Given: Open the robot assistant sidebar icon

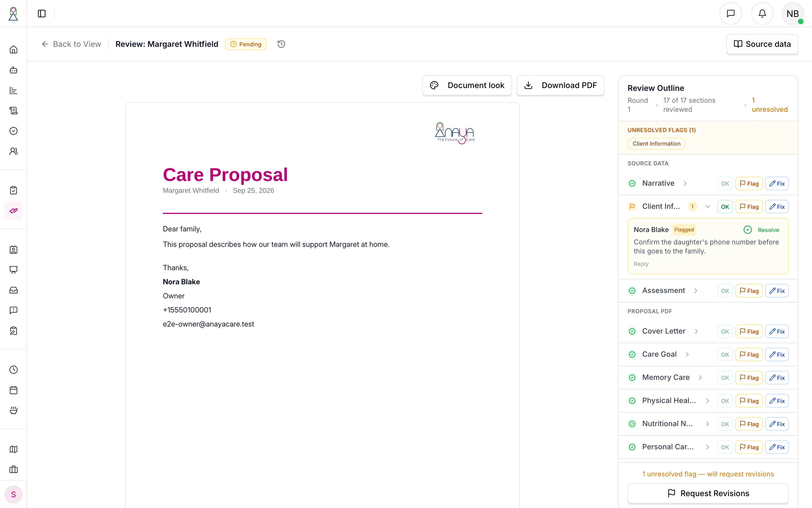Looking at the screenshot, I should (x=14, y=70).
